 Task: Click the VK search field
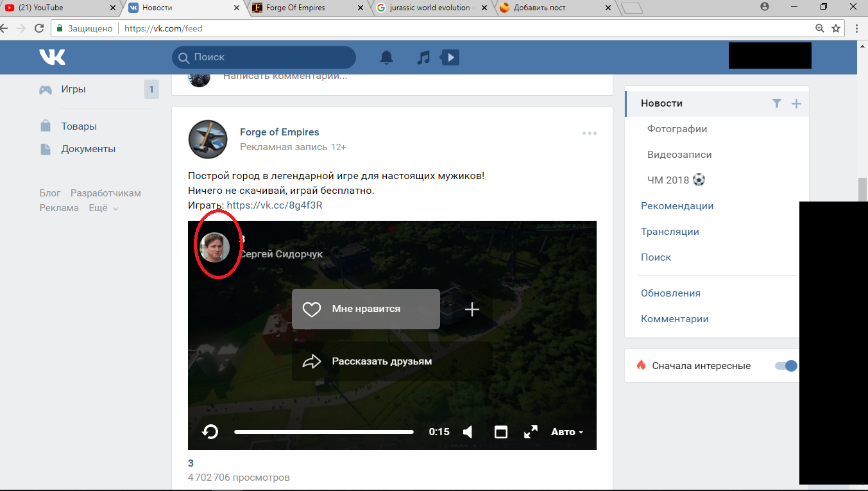pos(264,57)
